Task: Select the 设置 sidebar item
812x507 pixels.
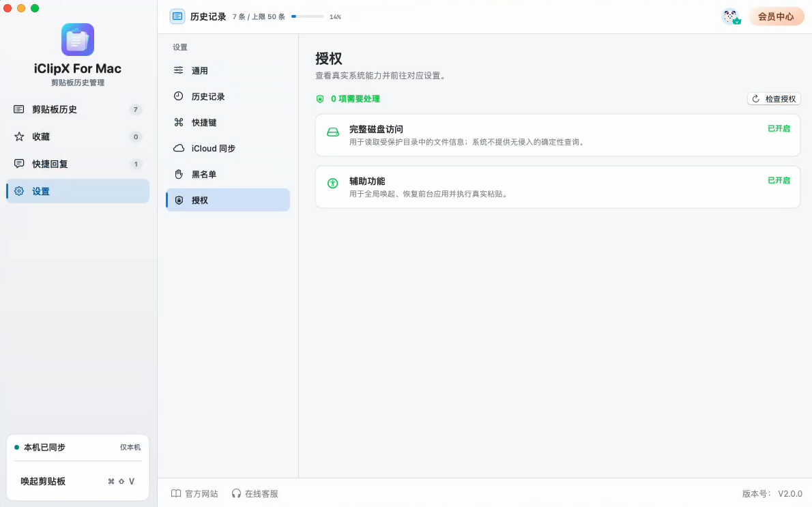Action: pyautogui.click(x=78, y=191)
